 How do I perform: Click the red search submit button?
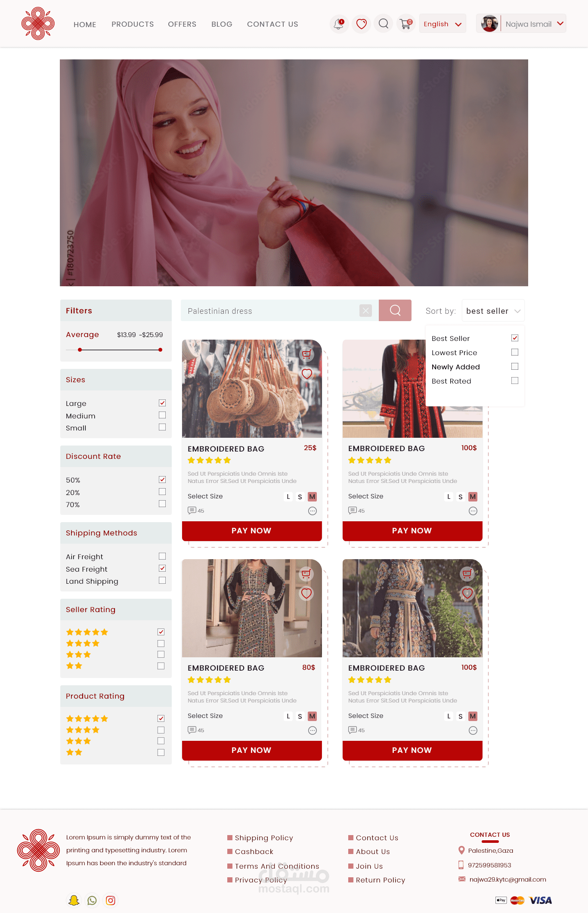coord(395,310)
